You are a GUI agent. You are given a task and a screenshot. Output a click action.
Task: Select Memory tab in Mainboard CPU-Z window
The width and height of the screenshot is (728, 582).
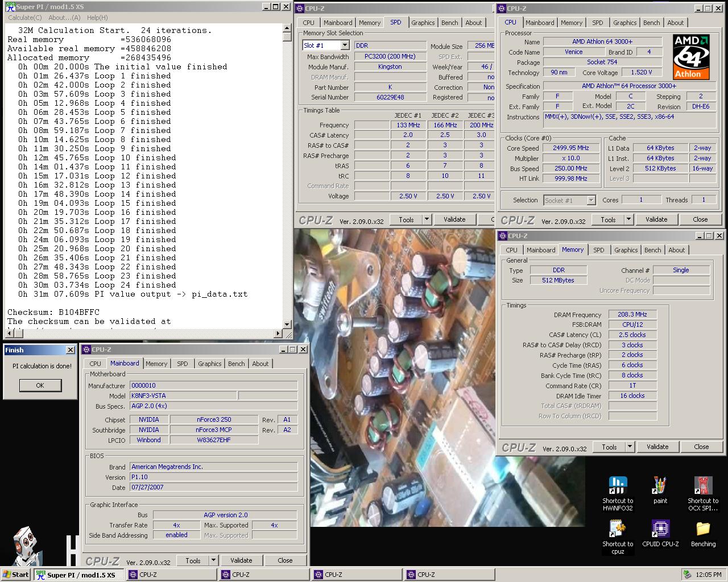(x=156, y=364)
